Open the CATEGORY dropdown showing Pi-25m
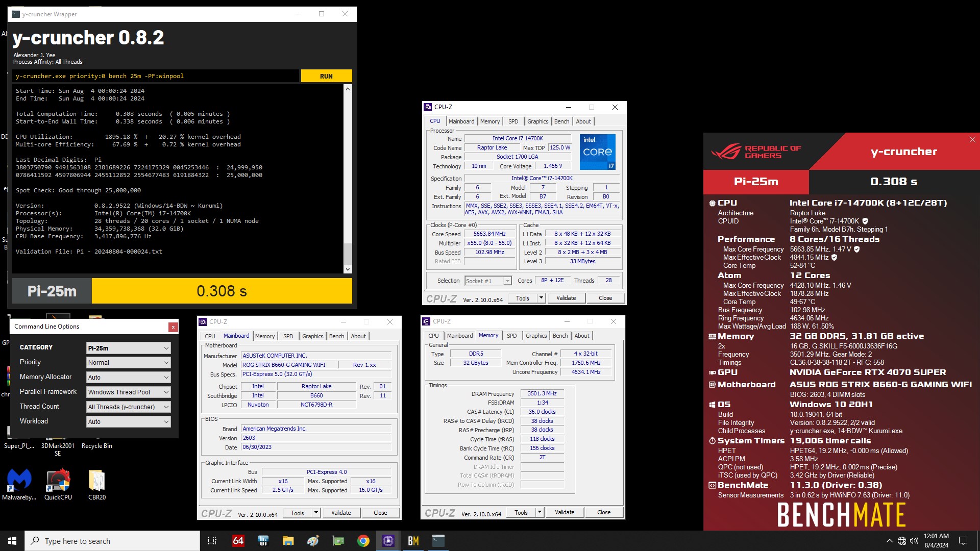 click(128, 348)
